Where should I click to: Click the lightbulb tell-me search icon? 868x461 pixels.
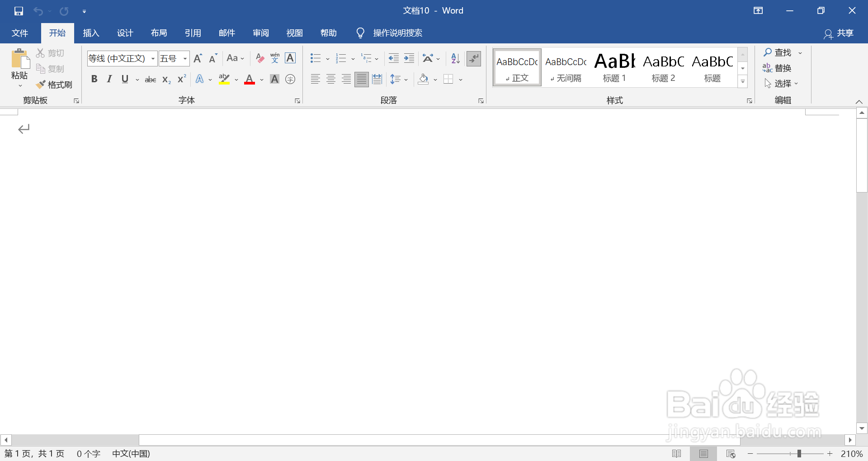point(360,33)
